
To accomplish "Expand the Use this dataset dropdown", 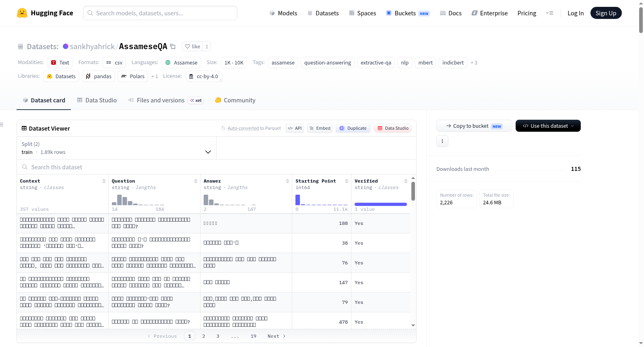I will (548, 126).
